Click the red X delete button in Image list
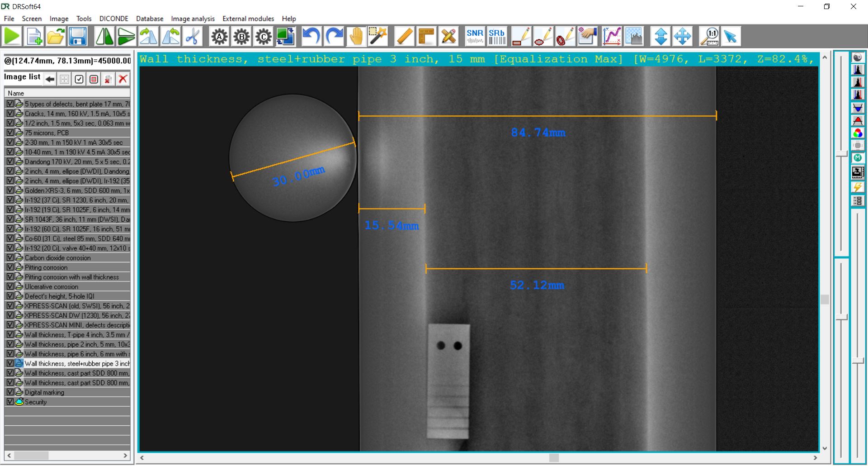868x466 pixels. click(x=123, y=79)
